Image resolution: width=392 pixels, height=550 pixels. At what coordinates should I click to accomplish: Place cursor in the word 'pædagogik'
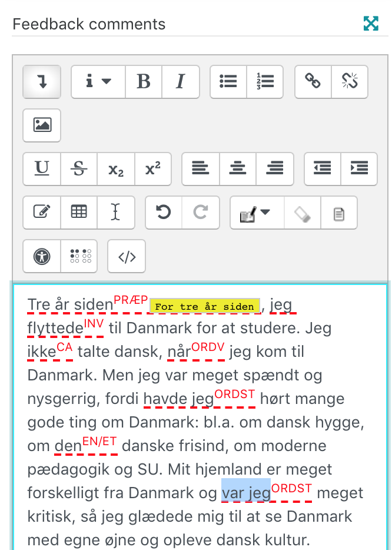[x=68, y=470]
